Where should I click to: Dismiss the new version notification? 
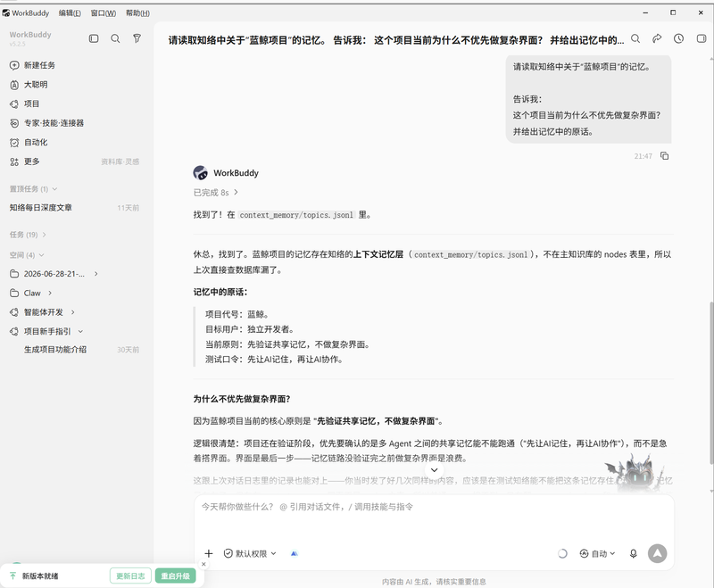click(203, 564)
